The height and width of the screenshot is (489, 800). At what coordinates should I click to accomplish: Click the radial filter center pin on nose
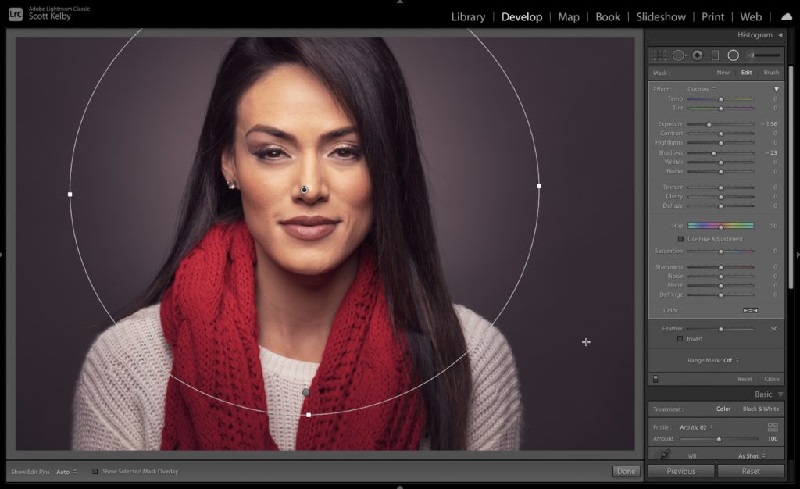click(x=304, y=190)
